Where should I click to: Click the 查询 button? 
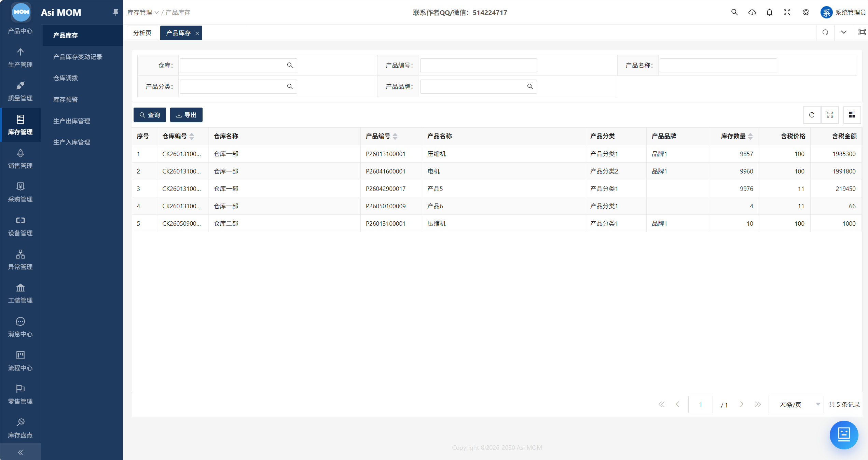[x=150, y=115]
